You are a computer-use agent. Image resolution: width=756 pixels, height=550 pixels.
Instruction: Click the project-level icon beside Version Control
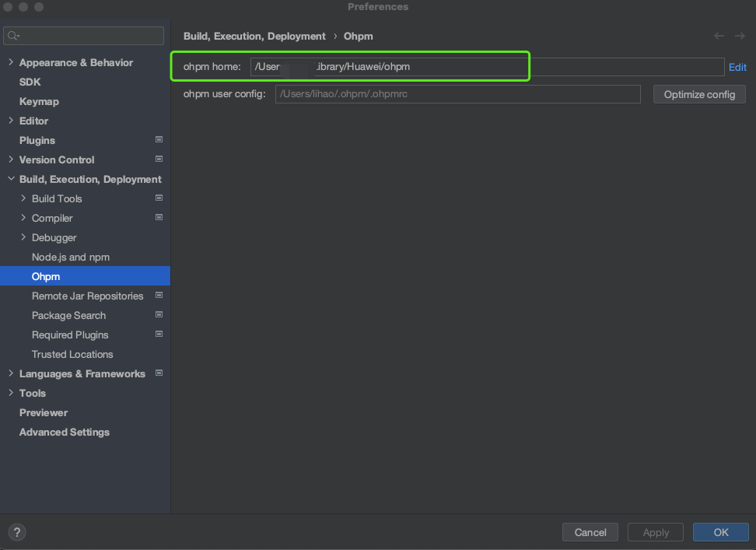159,159
